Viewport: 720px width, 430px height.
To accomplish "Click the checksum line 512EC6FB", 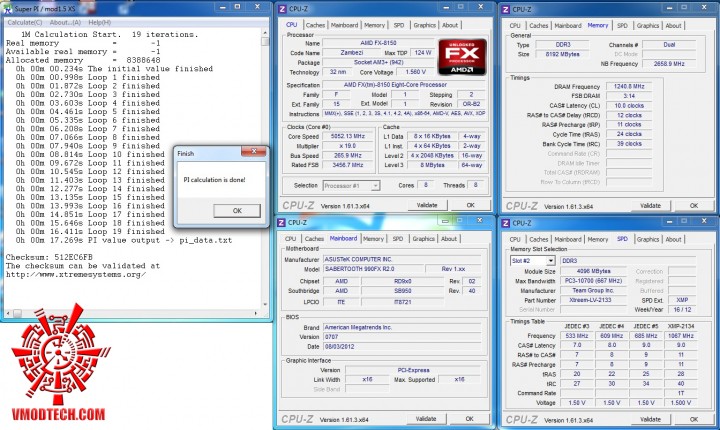I will (x=49, y=257).
